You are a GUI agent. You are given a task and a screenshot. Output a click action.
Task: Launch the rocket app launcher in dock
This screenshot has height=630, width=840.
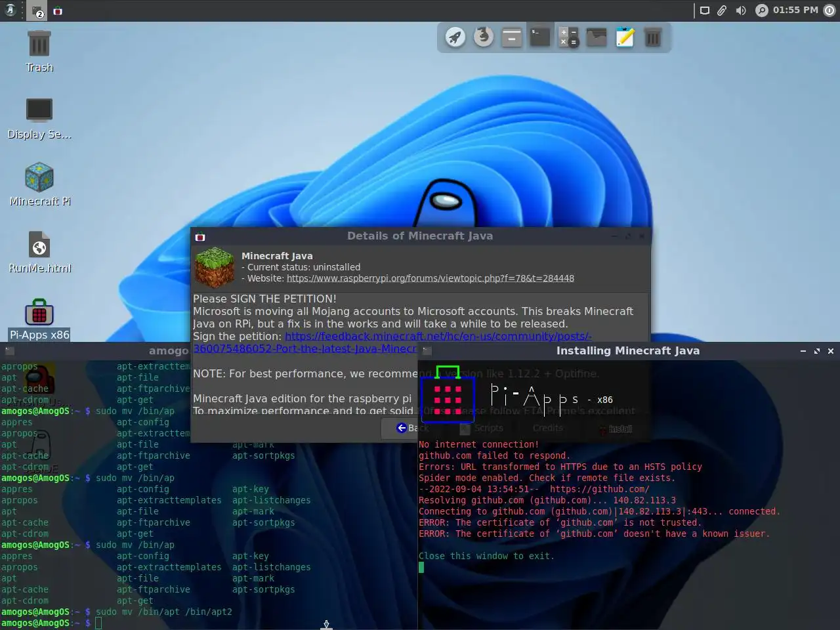[x=455, y=37]
